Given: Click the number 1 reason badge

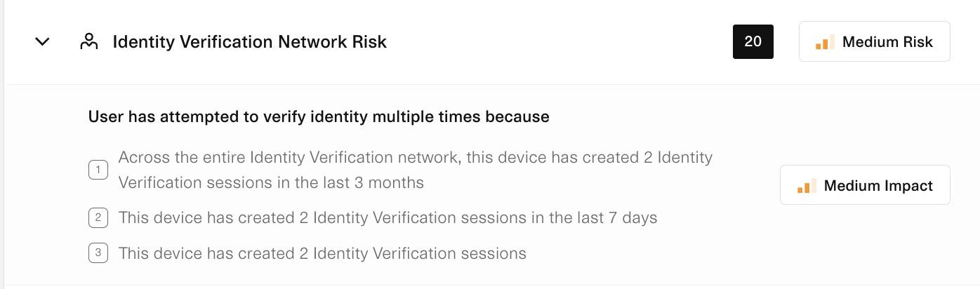Looking at the screenshot, I should coord(98,170).
